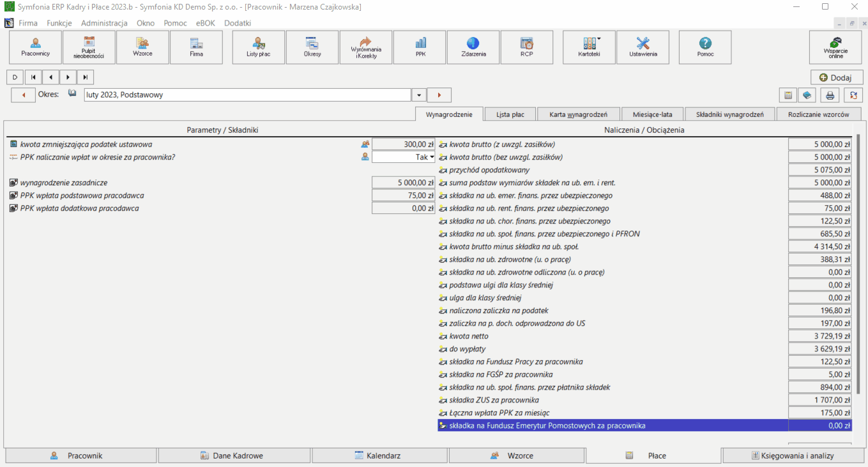Image resolution: width=868 pixels, height=467 pixels.
Task: Click the Okres period field 'luty 2023, Podstawowy'
Action: tap(247, 95)
